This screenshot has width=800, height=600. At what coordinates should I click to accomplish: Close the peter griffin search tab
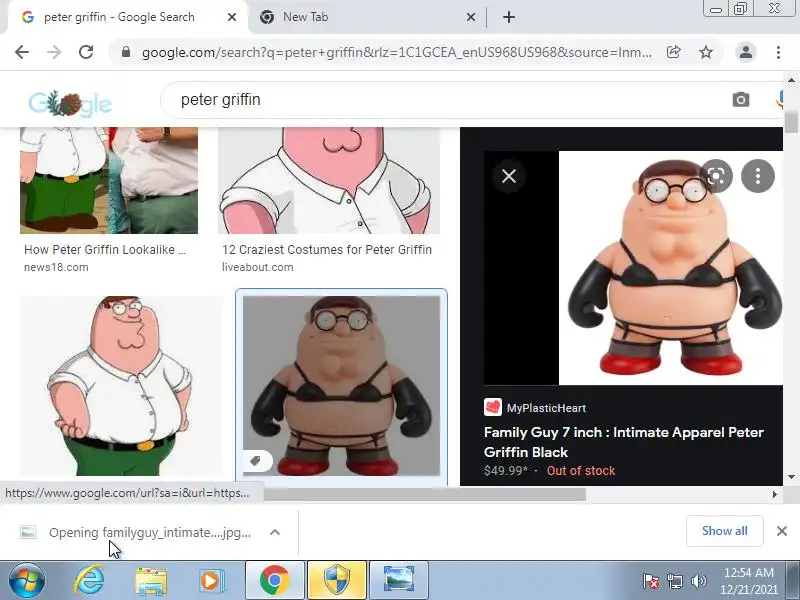tap(232, 17)
